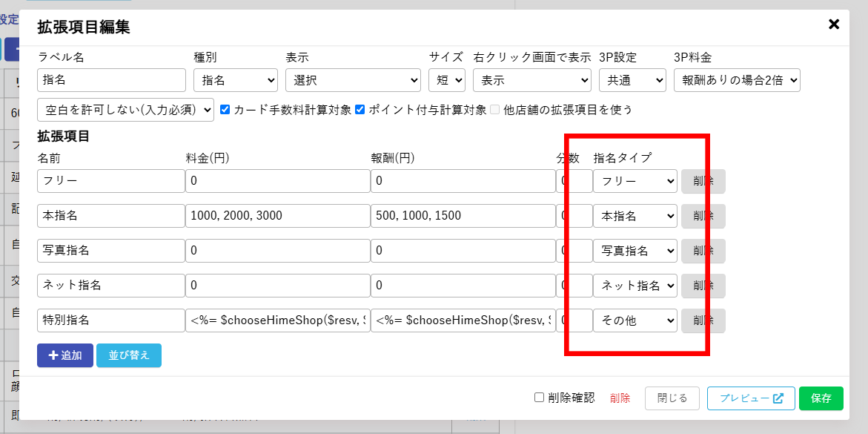Uncheck カード手数料計算対象
868x434 pixels.
224,109
